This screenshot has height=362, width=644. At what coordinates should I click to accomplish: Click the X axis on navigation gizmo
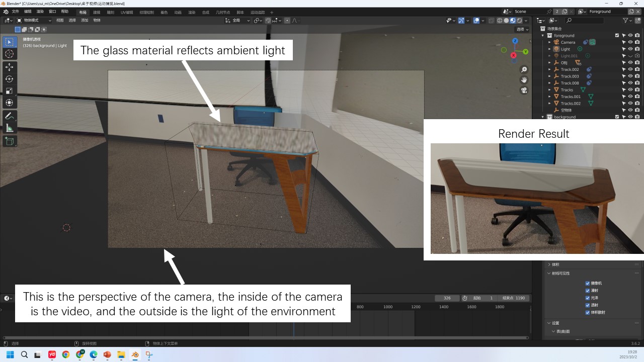point(514,55)
